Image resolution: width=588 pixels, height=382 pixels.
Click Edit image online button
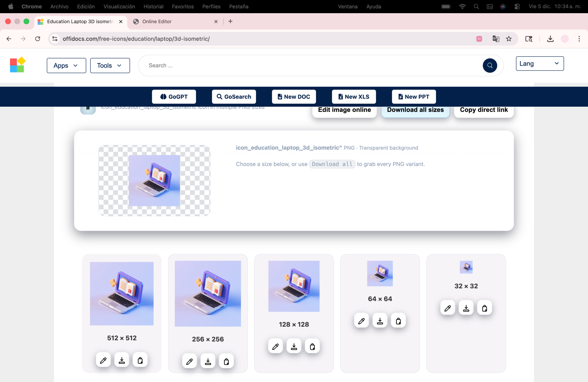tap(345, 112)
